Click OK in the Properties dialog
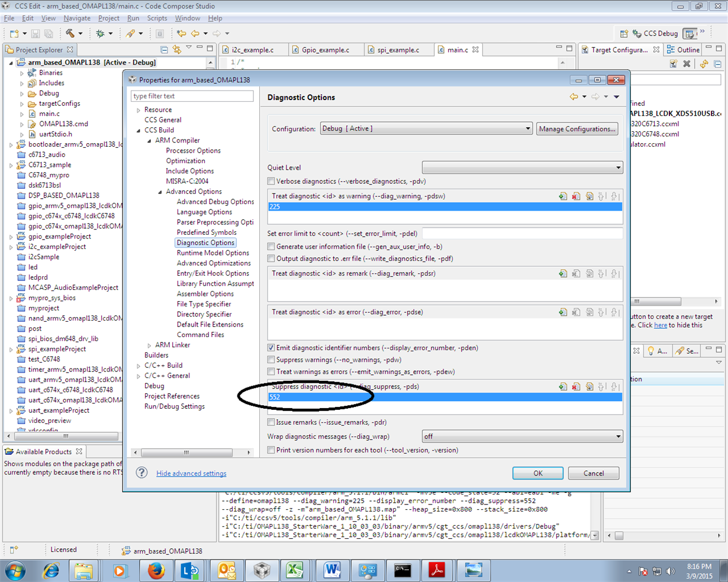The width and height of the screenshot is (728, 582). (538, 473)
